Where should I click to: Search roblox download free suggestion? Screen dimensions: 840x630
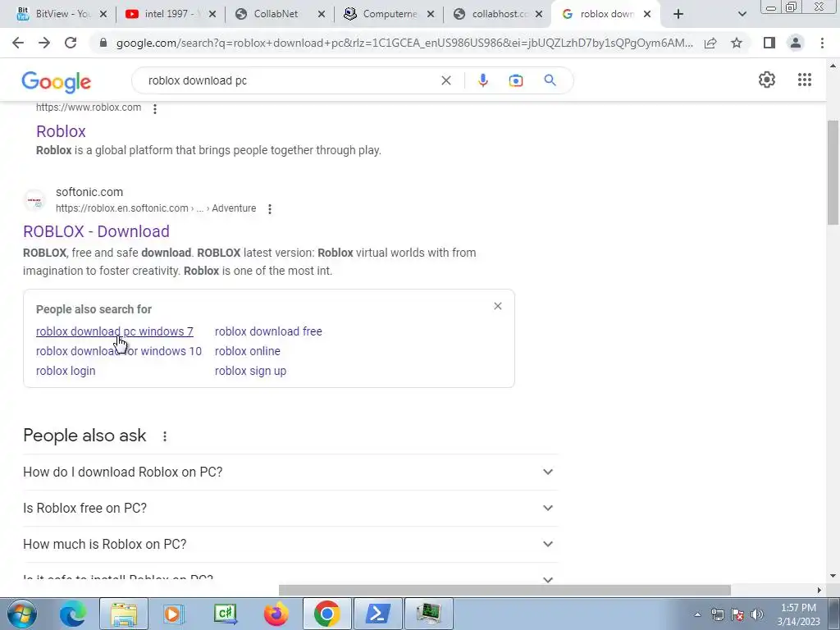(268, 331)
